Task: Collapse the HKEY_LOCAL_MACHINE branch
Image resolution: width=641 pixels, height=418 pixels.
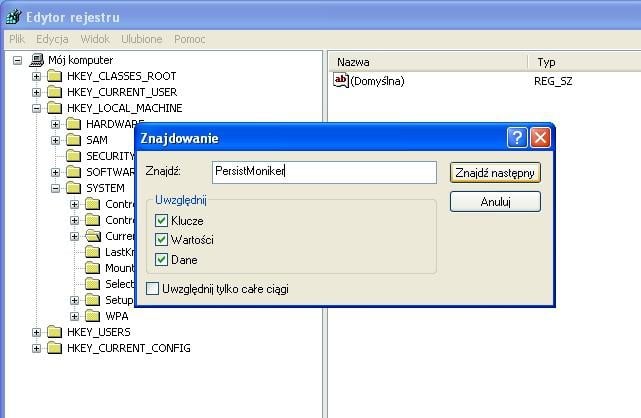Action: tap(36, 108)
